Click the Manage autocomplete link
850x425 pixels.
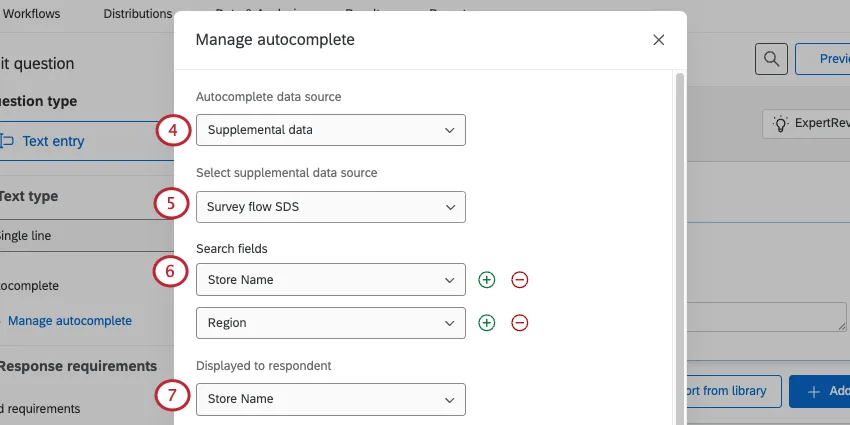[70, 321]
